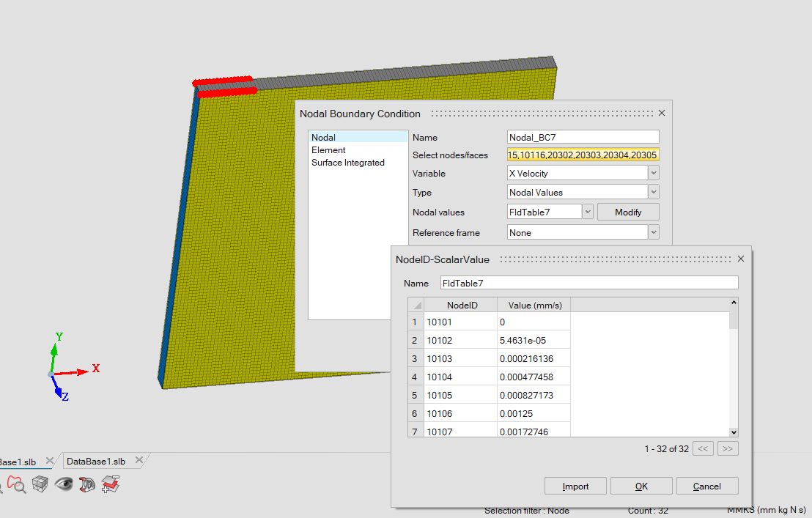Click the Value (mm/s) column header
The image size is (812, 518).
534,306
